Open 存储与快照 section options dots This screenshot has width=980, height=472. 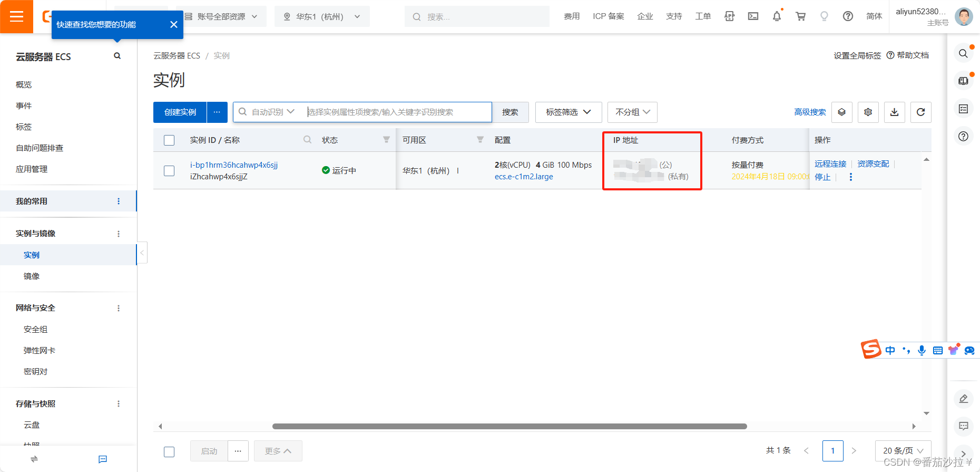point(119,403)
